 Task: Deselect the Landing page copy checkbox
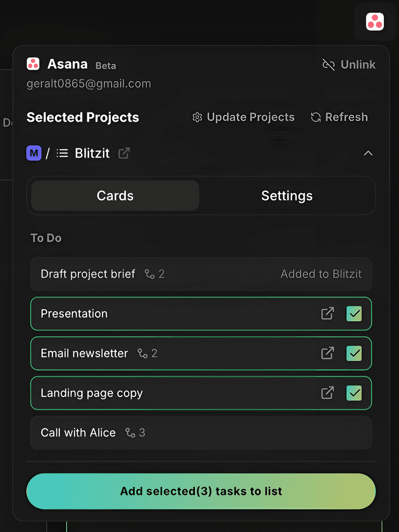(354, 393)
